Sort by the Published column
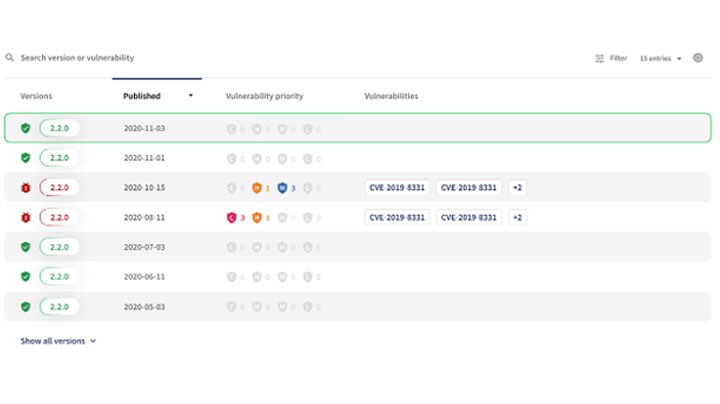720x404 pixels. pyautogui.click(x=142, y=96)
